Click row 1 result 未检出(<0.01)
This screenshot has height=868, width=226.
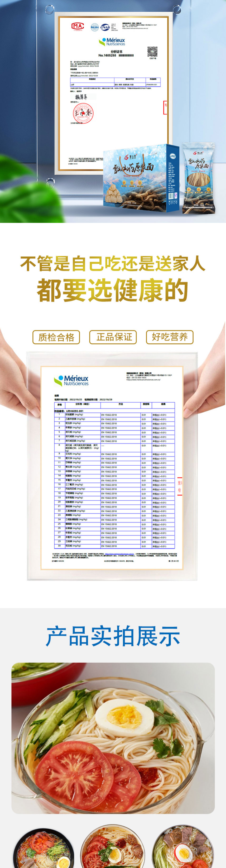click(160, 415)
